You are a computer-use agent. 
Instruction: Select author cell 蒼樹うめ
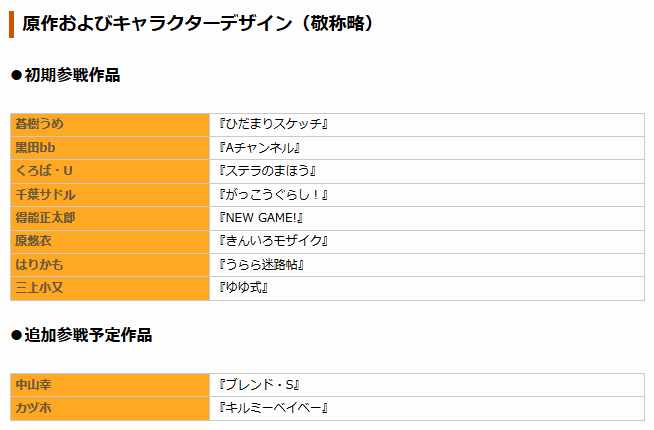tap(110, 125)
